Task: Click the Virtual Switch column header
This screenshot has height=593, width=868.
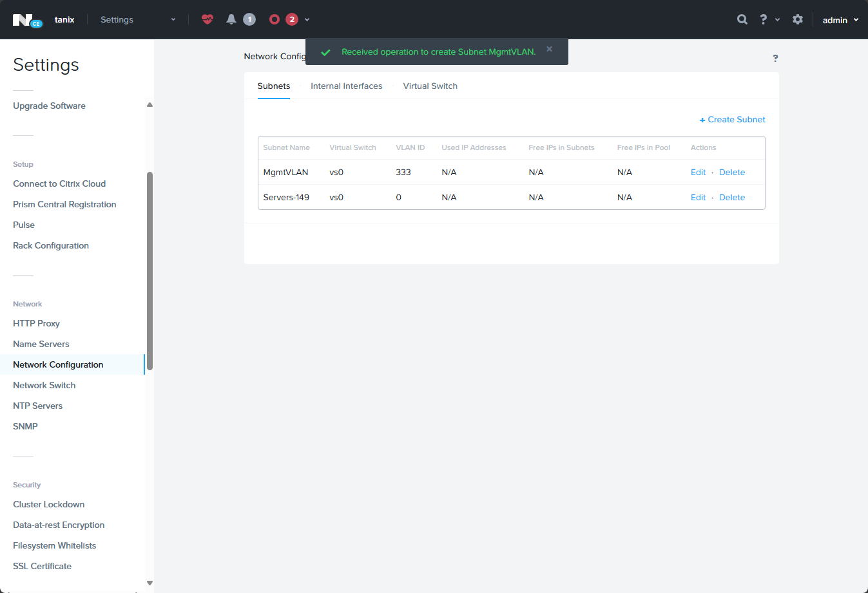Action: point(352,147)
